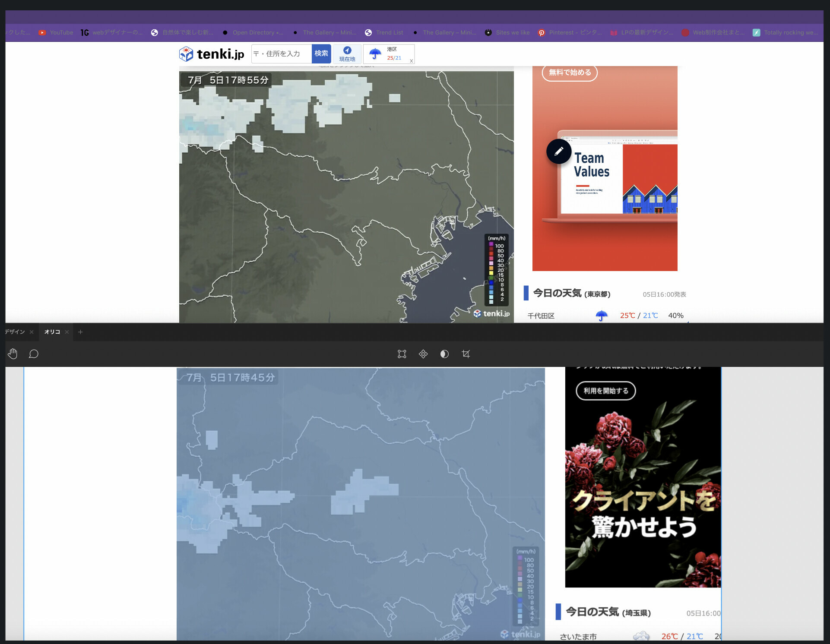The width and height of the screenshot is (830, 644).
Task: Click the さいたま市 forecast row label
Action: (578, 637)
